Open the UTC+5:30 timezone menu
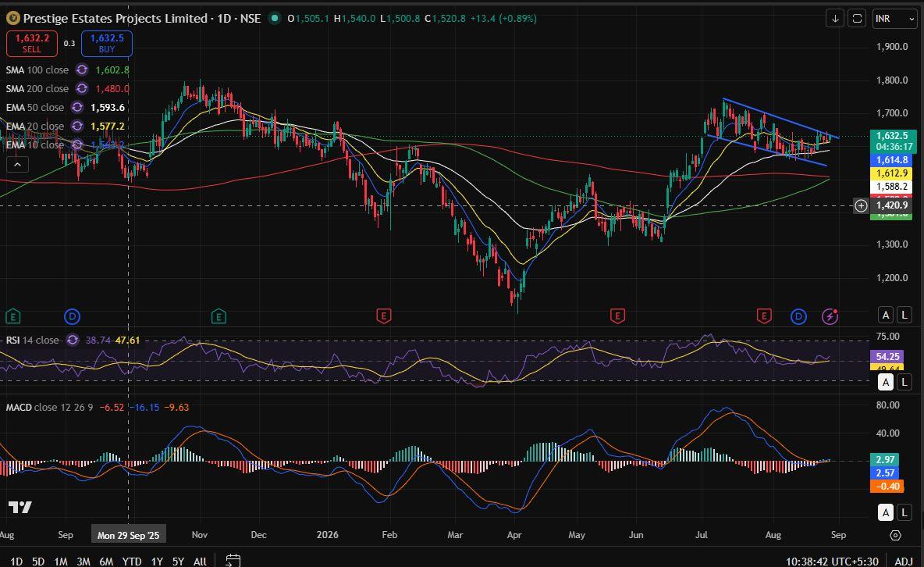Viewport: 924px width, 567px height. pos(832,561)
